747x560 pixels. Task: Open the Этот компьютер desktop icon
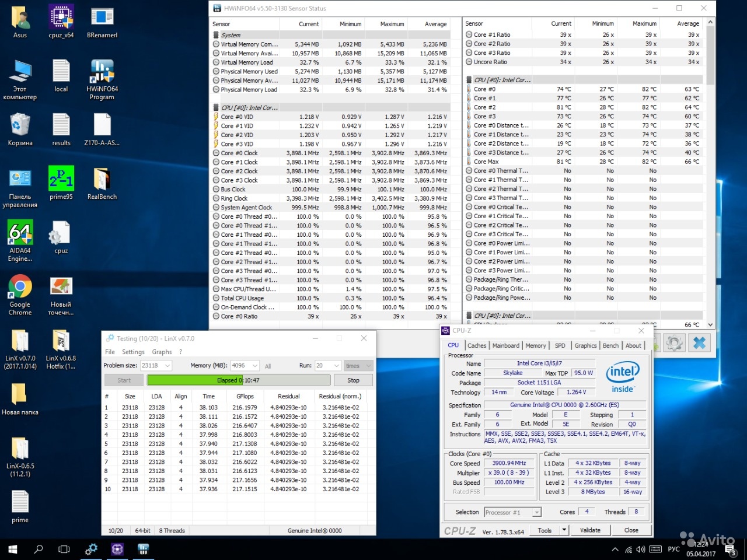coord(20,80)
